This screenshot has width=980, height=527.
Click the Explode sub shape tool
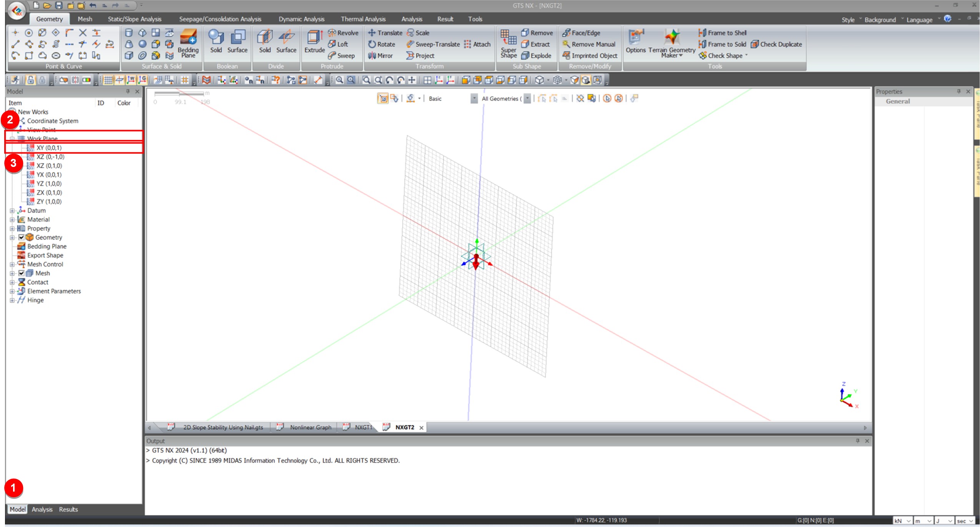point(536,56)
